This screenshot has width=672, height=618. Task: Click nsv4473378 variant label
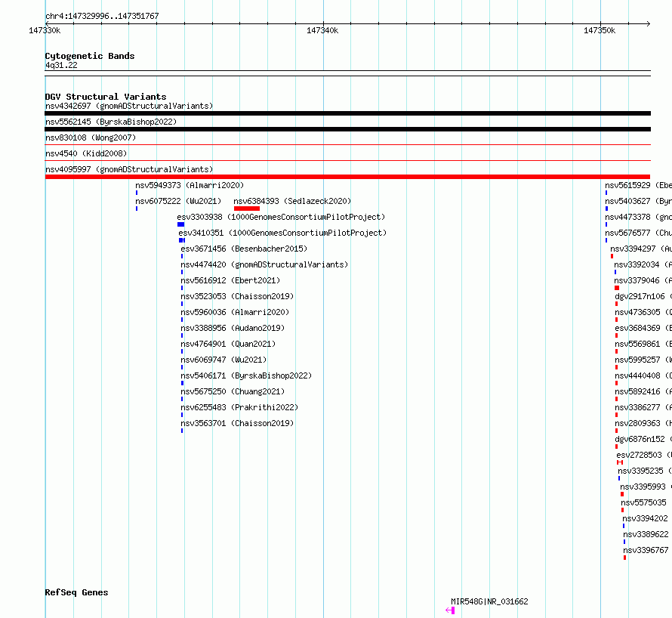(x=638, y=217)
